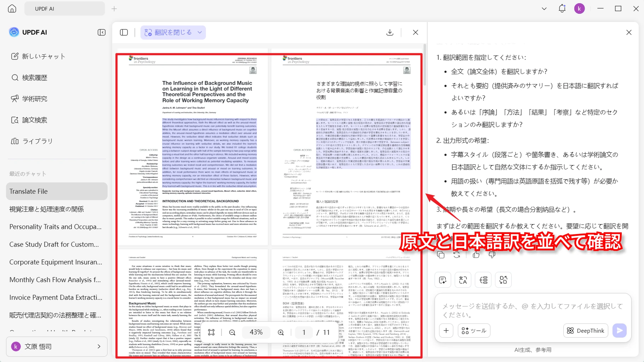Select the Translate File chat
644x362 pixels.
[57, 191]
